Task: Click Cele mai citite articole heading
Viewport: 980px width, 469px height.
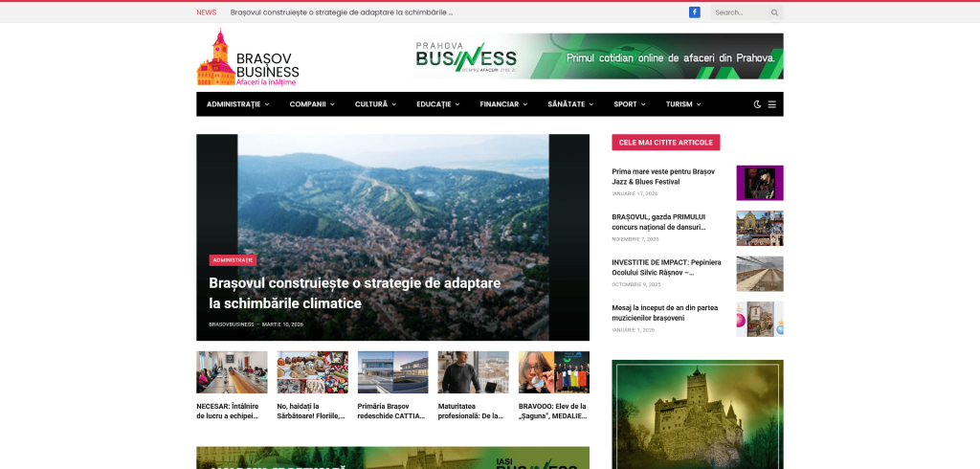Action: tap(666, 143)
